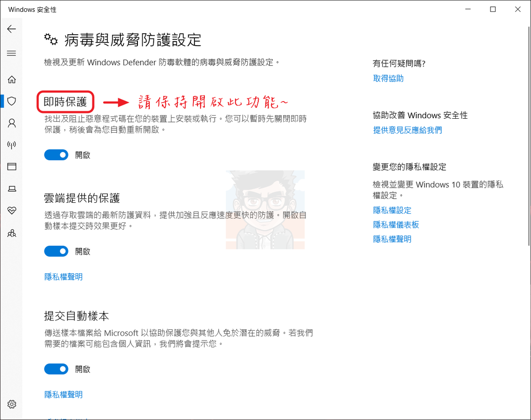Click 隱私權聲明 under 提交自動樣本
Screen dimensions: 531x420
coord(63,394)
